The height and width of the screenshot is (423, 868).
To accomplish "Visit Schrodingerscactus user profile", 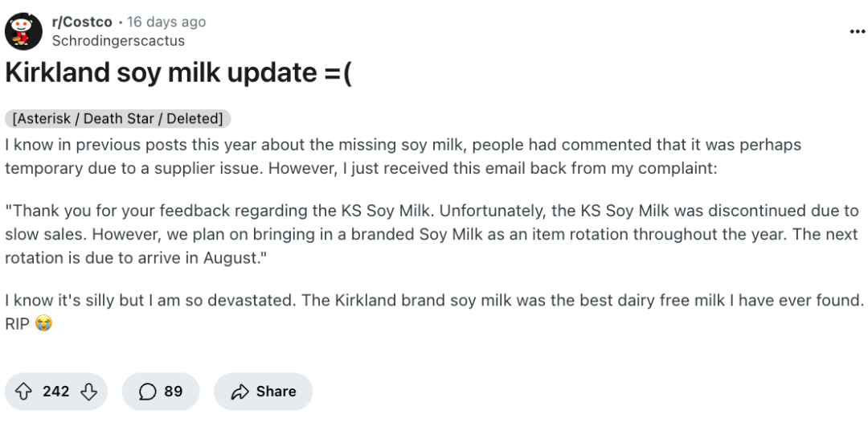I will point(118,41).
